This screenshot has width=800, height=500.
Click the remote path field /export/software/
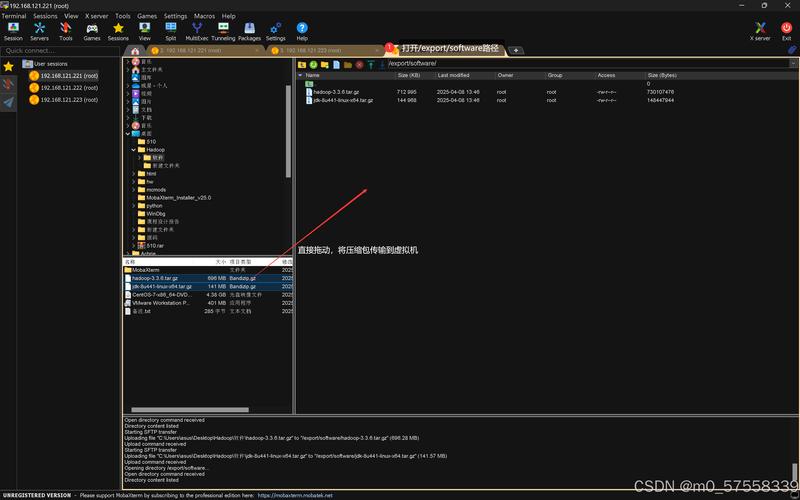[588, 63]
